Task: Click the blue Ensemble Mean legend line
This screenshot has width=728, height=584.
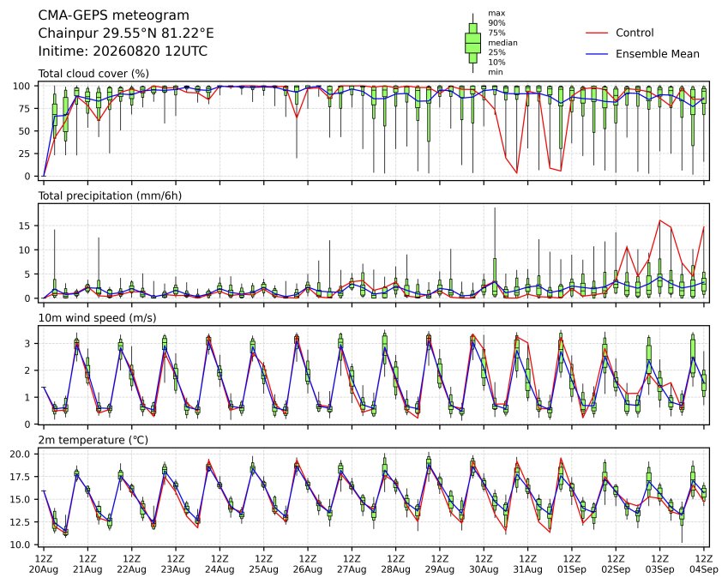Action: 597,54
